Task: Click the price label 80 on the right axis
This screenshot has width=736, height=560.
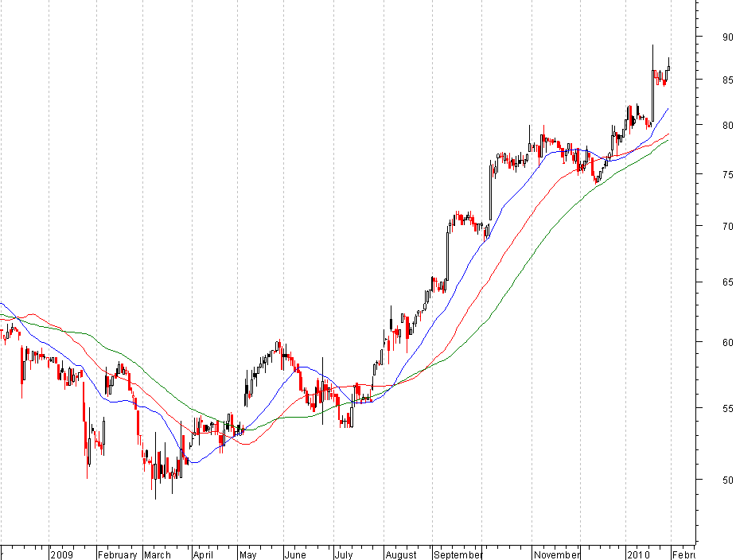Action: pos(727,126)
